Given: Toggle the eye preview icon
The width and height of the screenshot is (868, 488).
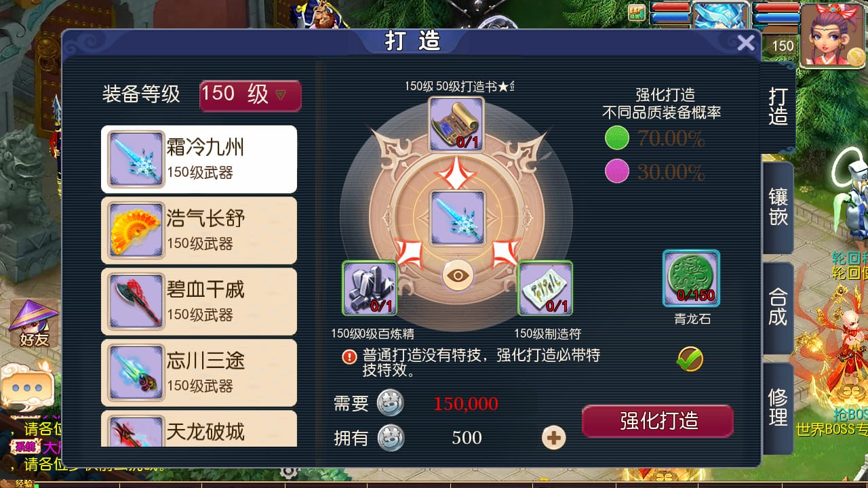Looking at the screenshot, I should coord(458,276).
